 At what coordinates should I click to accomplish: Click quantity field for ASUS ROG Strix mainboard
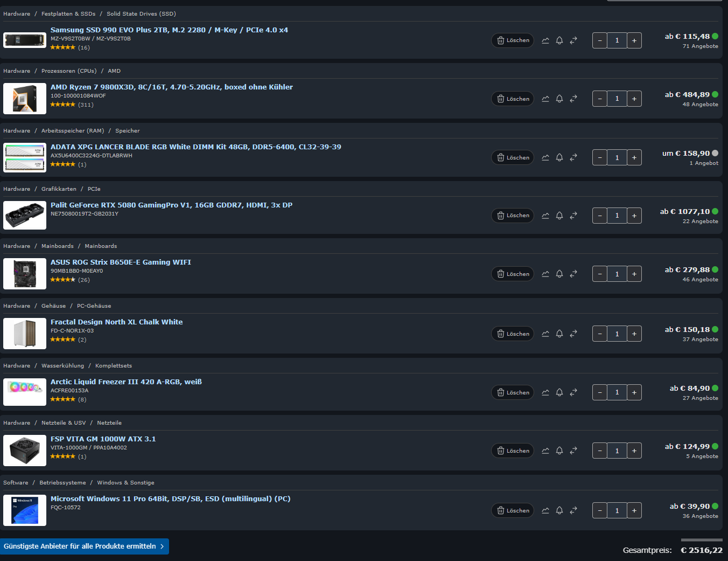(x=617, y=274)
